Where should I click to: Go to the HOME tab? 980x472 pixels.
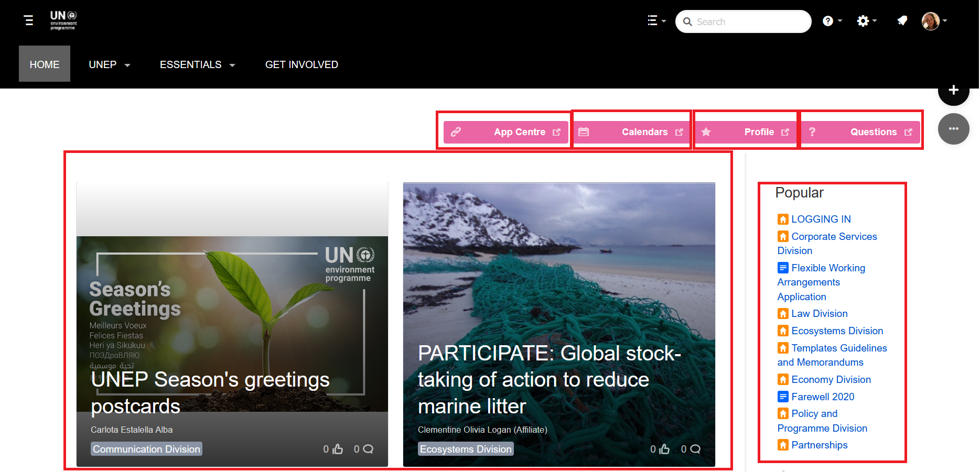pos(45,64)
